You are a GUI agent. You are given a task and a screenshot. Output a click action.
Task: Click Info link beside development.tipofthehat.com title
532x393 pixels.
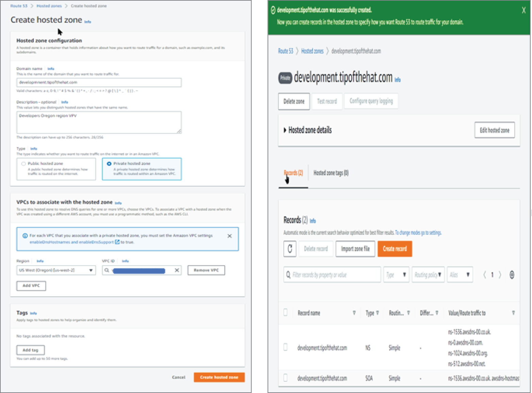tap(398, 80)
